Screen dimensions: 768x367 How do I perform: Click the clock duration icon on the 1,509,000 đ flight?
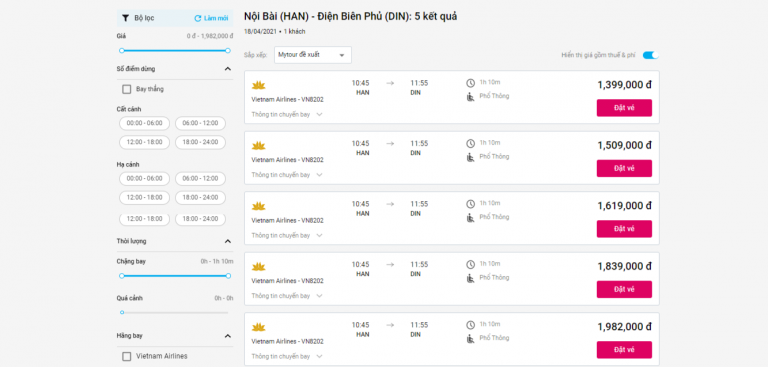471,144
